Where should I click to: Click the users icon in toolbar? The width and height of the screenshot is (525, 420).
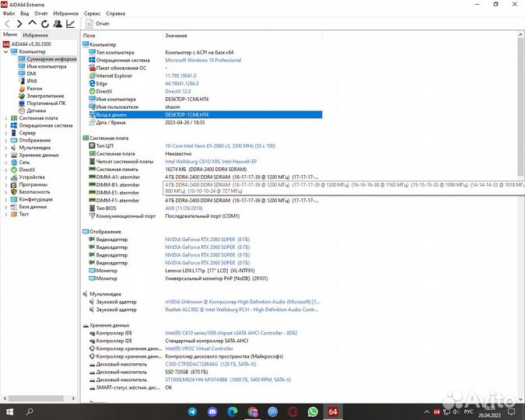pyautogui.click(x=58, y=24)
